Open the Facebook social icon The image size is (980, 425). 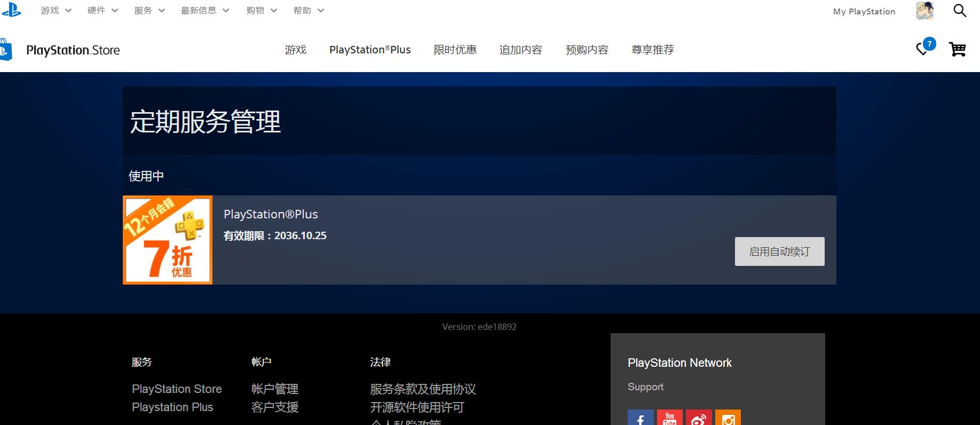(640, 419)
